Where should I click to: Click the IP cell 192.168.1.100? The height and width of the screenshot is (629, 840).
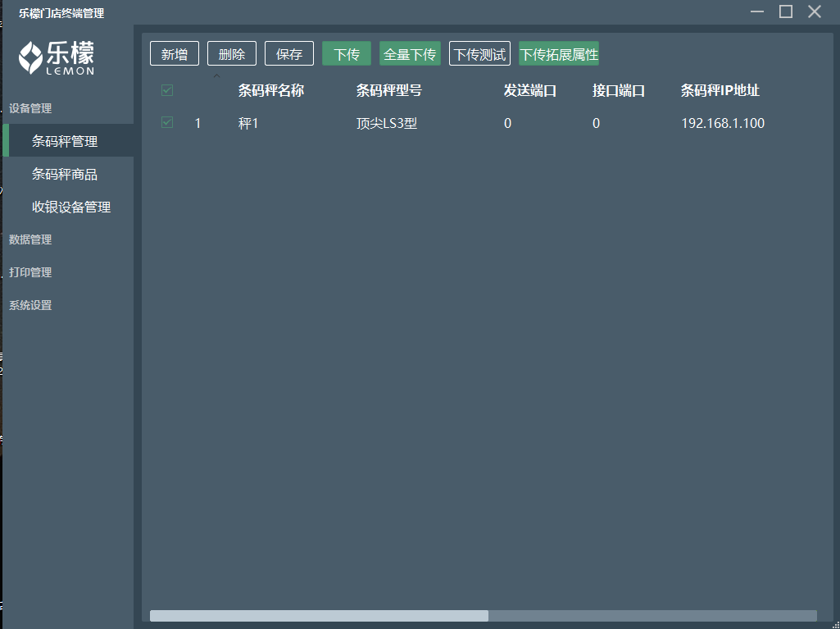point(723,123)
